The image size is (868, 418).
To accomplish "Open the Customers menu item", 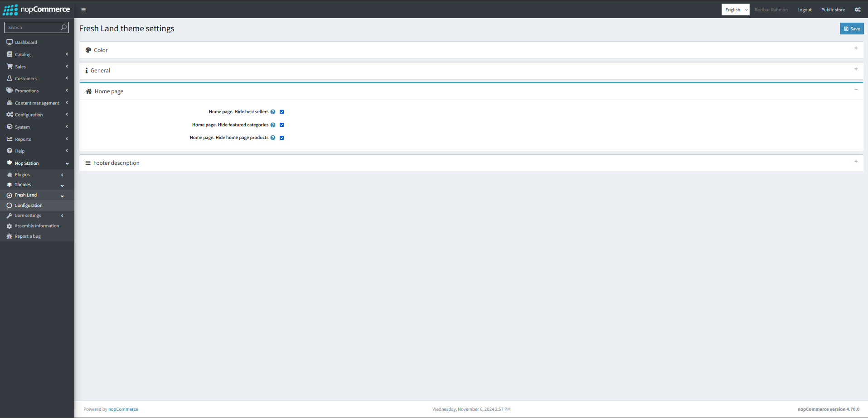I will coord(37,78).
